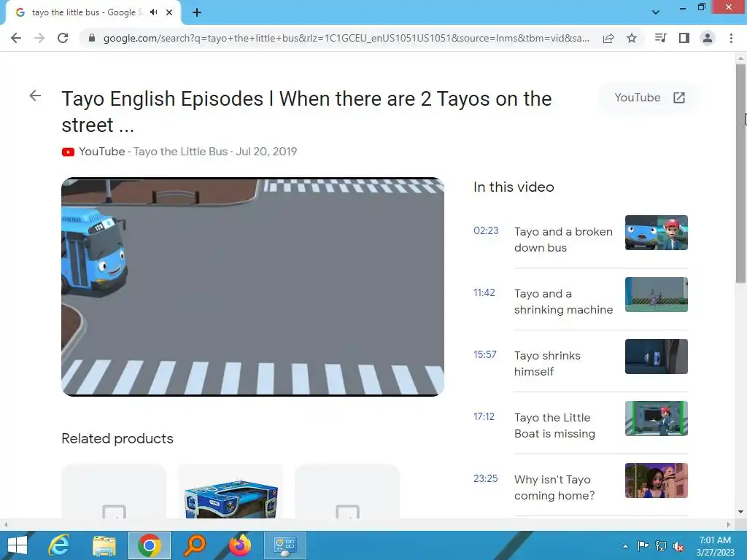Click the horizontal scrollbar left arrow

(6, 524)
